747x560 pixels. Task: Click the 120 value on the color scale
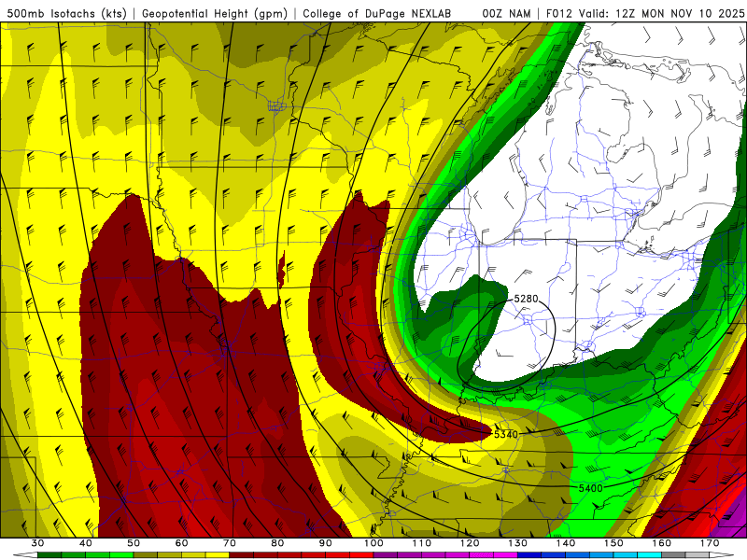click(470, 543)
